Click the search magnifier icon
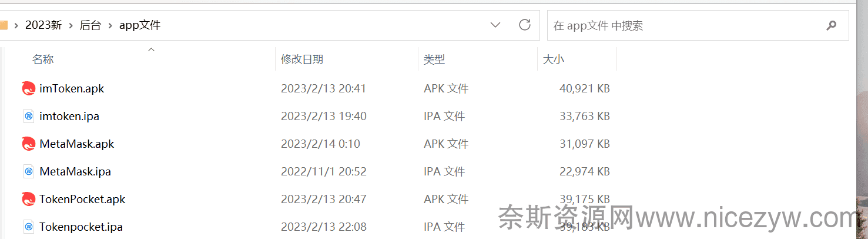 tap(831, 25)
